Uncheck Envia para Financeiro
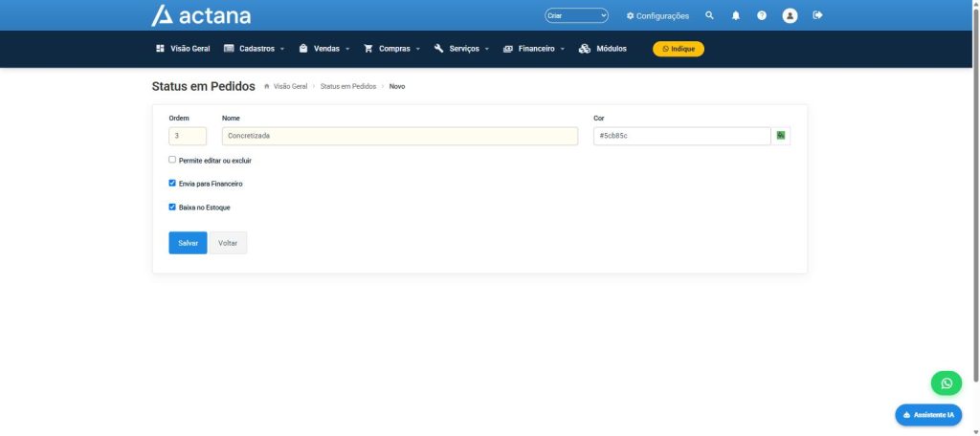 [x=172, y=184]
